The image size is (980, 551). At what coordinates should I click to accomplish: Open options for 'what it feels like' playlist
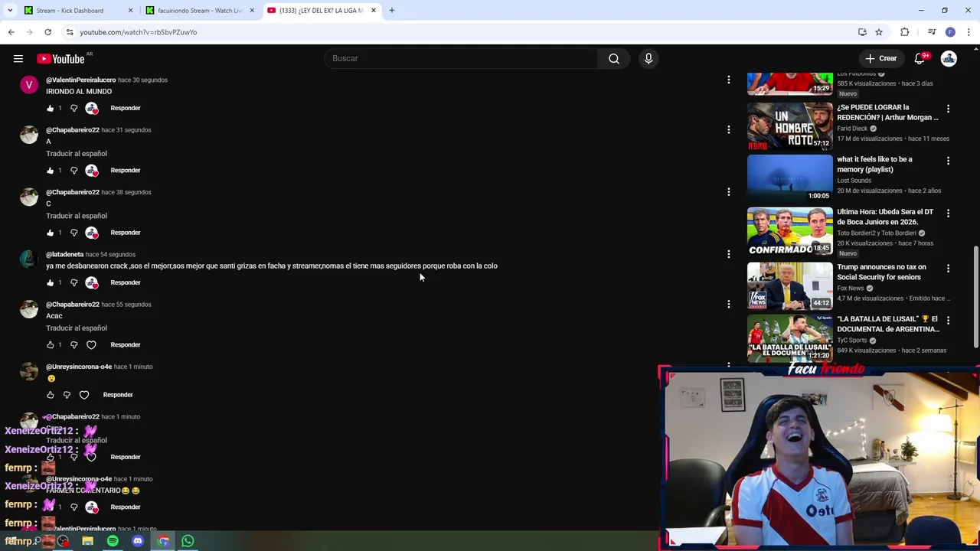(948, 161)
